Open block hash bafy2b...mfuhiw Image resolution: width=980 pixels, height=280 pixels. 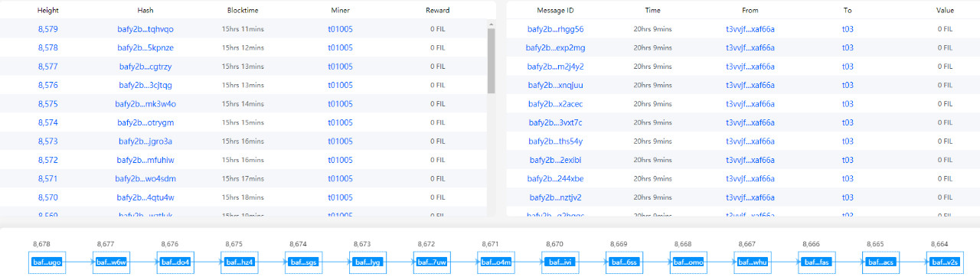click(x=145, y=160)
